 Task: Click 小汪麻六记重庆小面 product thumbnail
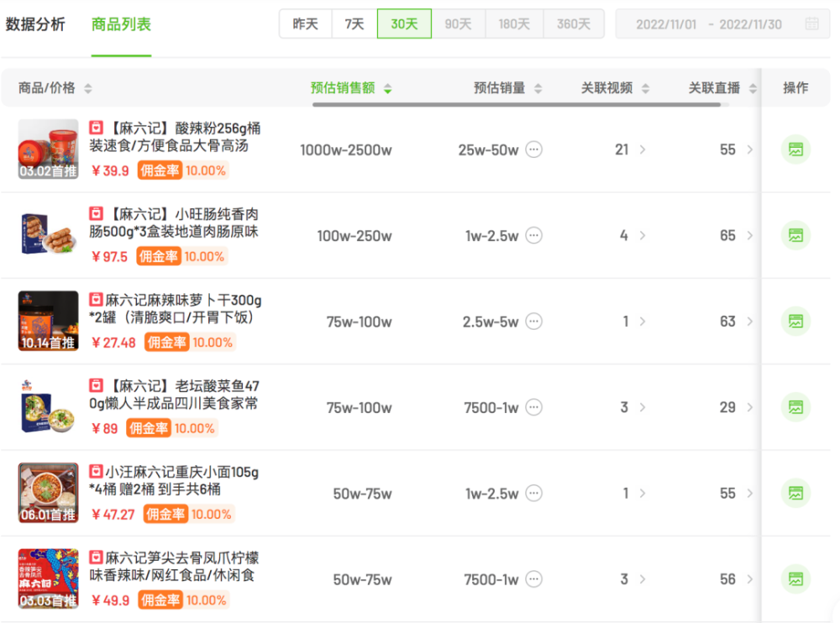(x=48, y=493)
